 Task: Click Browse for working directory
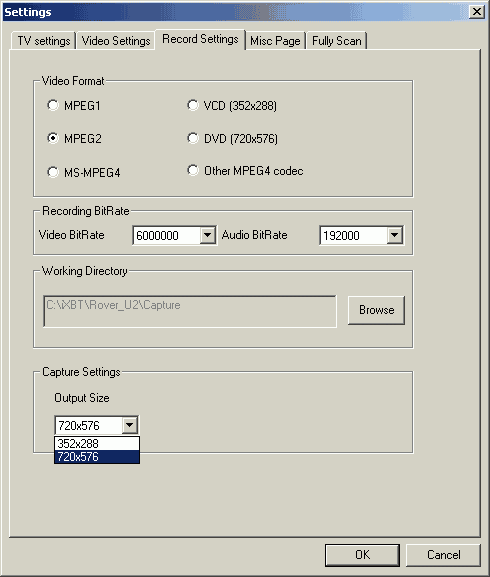click(376, 310)
